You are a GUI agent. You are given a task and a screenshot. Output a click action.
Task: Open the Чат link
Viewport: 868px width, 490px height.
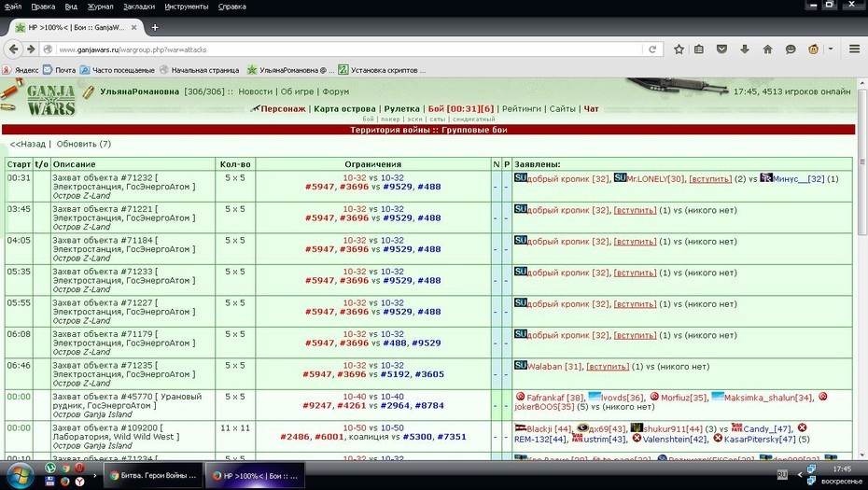click(591, 108)
